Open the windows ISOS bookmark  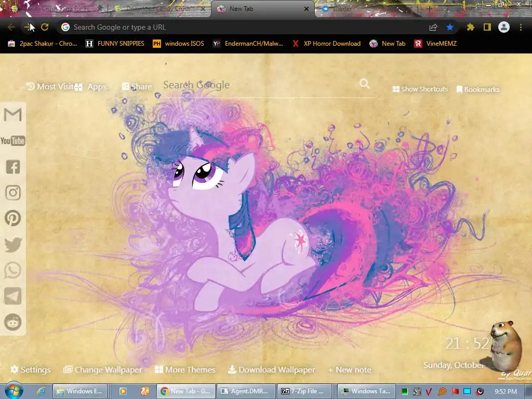[179, 44]
